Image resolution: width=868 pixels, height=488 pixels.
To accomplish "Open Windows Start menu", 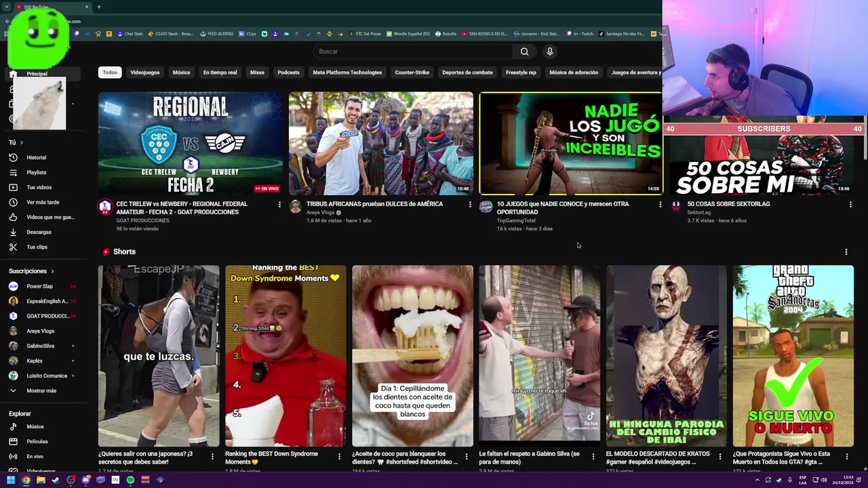I will pos(11,480).
